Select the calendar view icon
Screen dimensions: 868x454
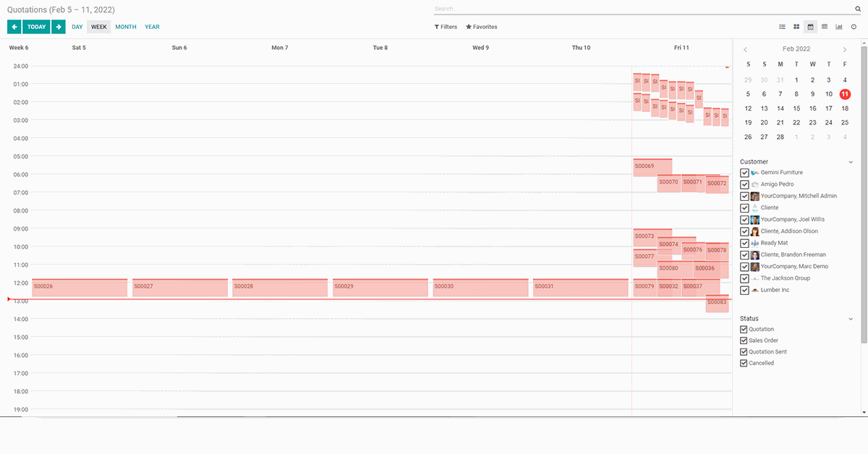point(811,27)
